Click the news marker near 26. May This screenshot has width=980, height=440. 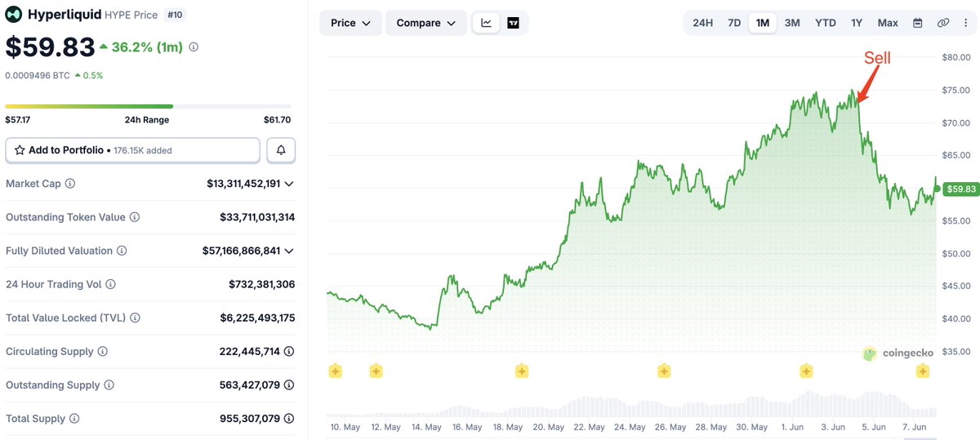tap(664, 371)
